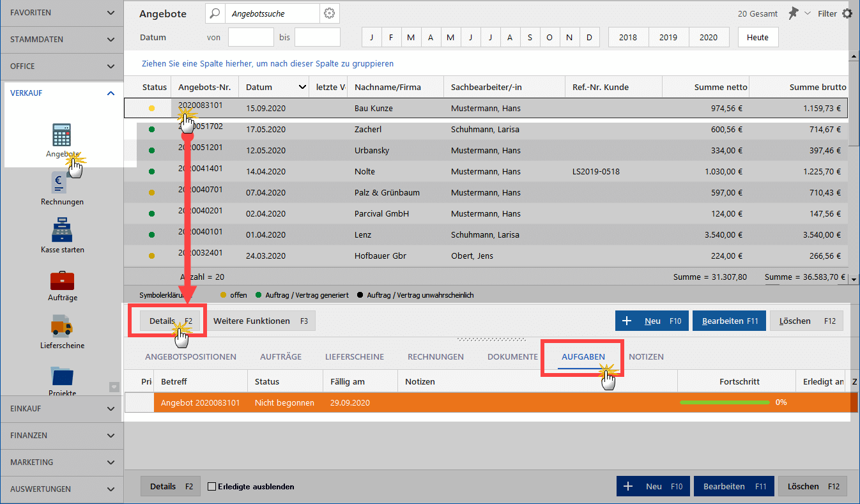860x504 pixels.
Task: Expand the MARKETING section
Action: (111, 462)
